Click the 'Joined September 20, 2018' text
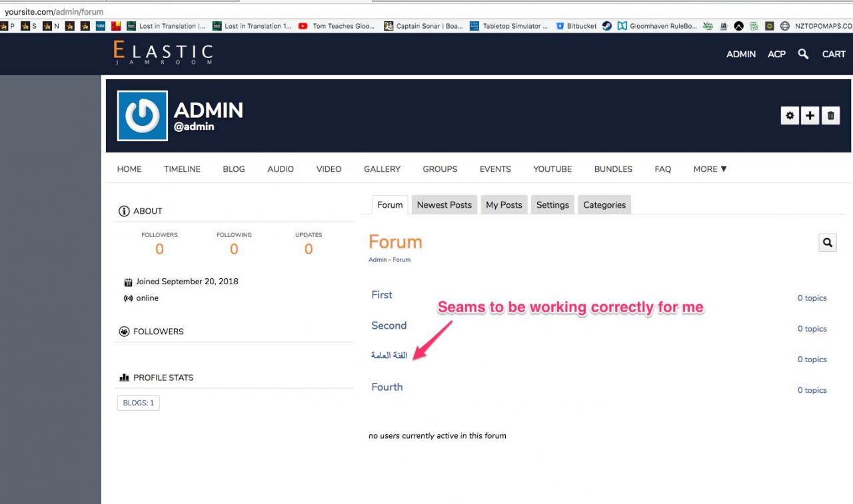Image resolution: width=853 pixels, height=504 pixels. coord(187,282)
